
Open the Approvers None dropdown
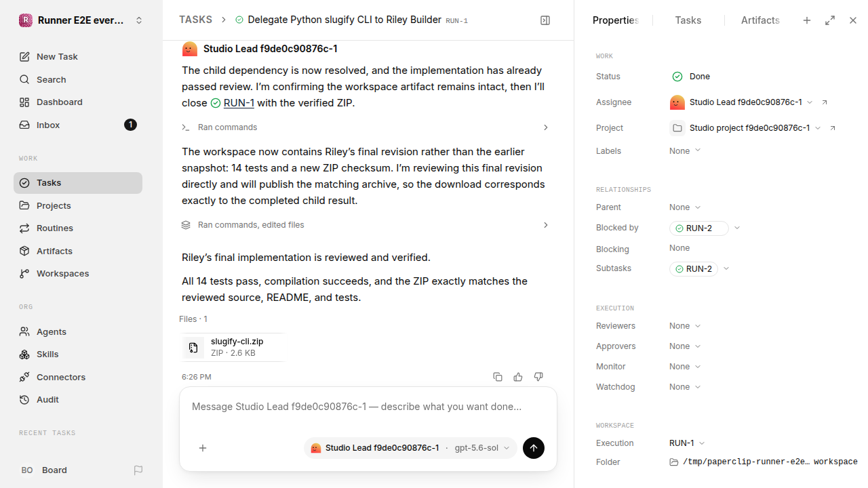point(685,346)
